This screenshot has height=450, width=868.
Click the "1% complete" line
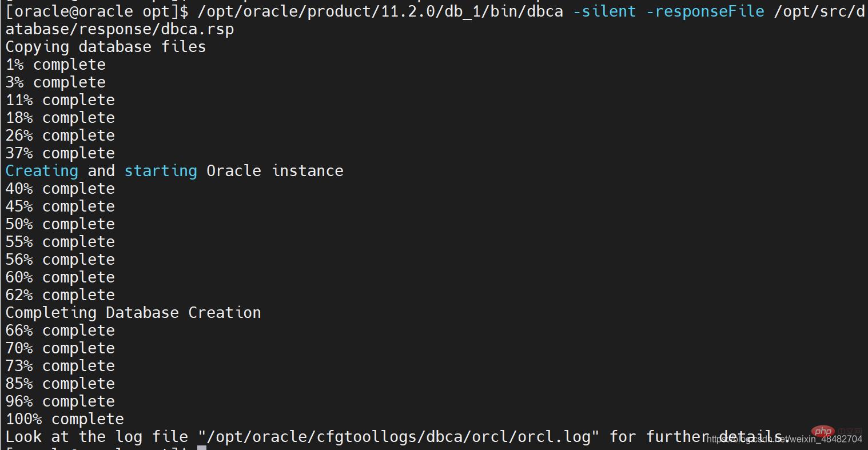pyautogui.click(x=55, y=64)
